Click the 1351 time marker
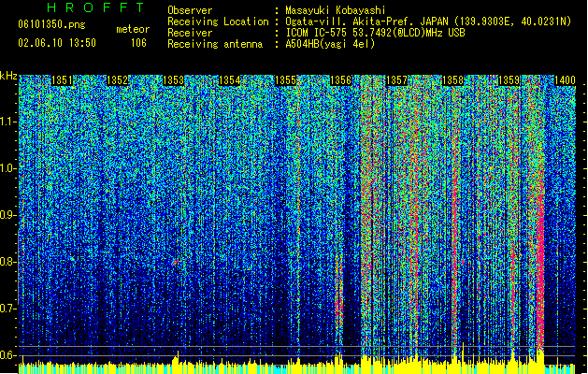The width and height of the screenshot is (588, 374). click(x=62, y=80)
